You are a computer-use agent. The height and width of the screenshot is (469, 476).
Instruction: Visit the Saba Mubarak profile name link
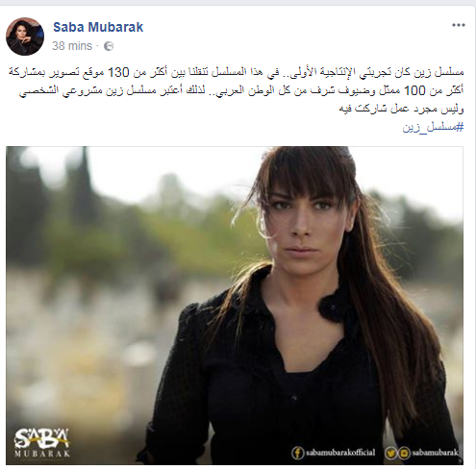point(98,27)
